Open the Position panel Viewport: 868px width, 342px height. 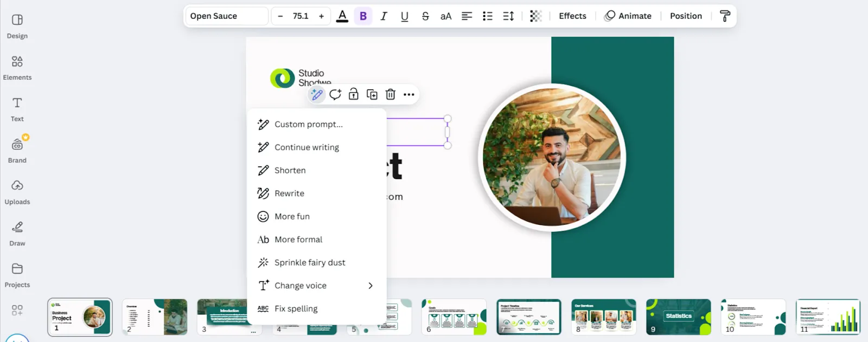click(x=686, y=16)
